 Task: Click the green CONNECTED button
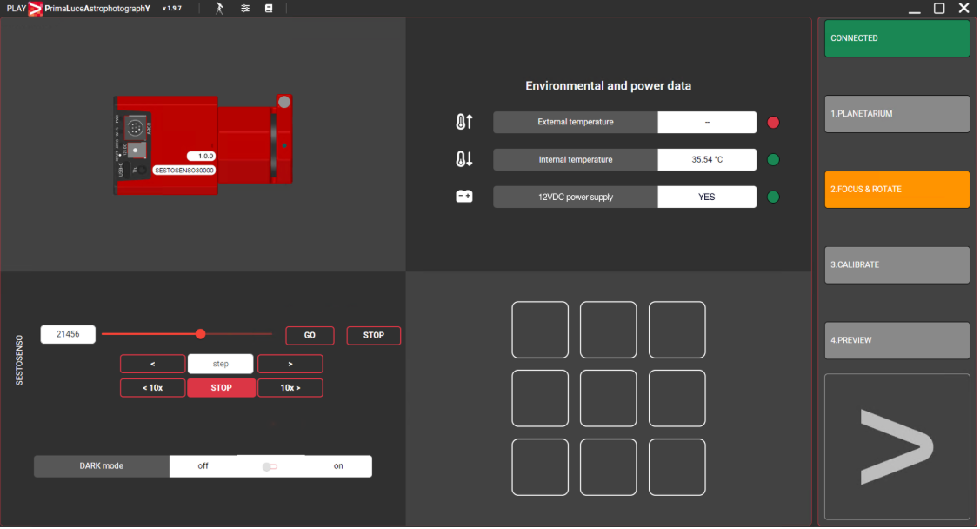pos(897,38)
